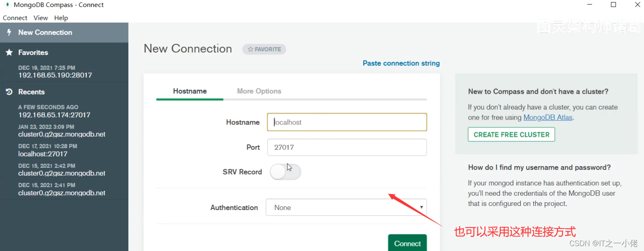The width and height of the screenshot is (644, 251).
Task: Select New Connection in the sidebar
Action: tap(64, 32)
